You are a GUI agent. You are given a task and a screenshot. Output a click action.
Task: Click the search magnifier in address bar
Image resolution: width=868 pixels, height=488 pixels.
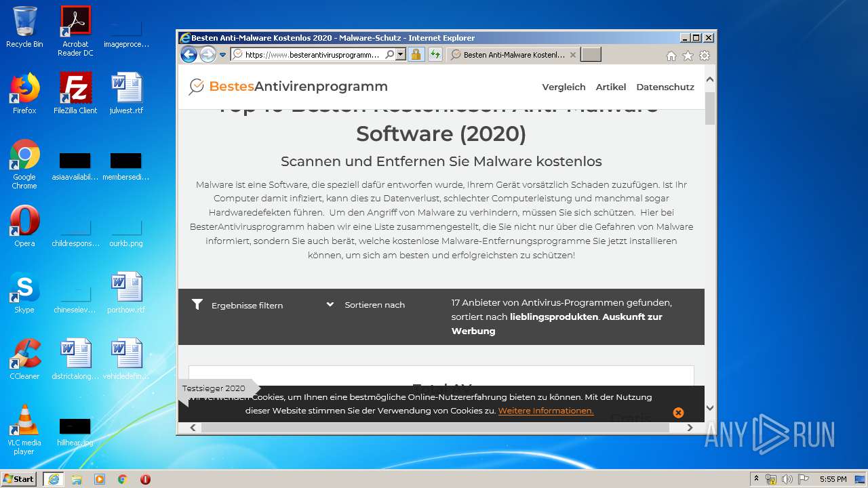coord(390,55)
